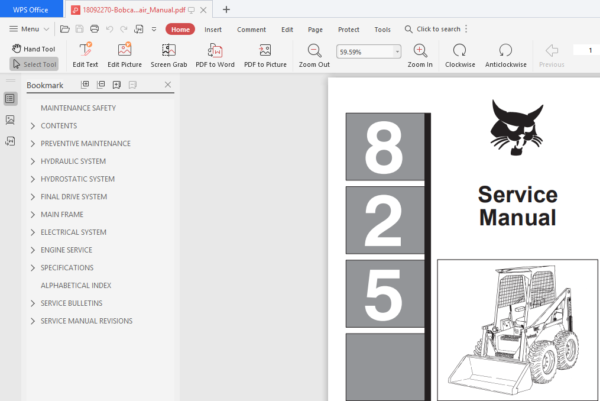
Task: Open the ALPHABETICAL INDEX bookmark
Action: point(76,285)
